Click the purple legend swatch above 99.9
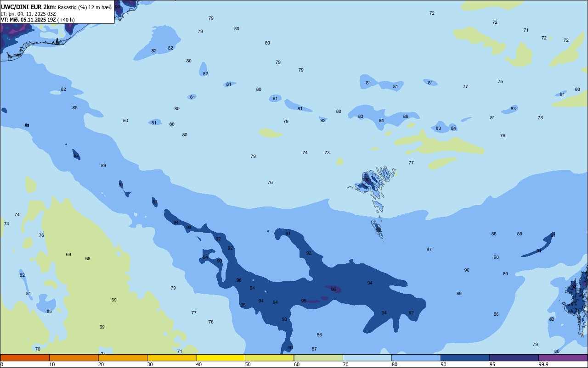Image resolution: width=588 pixels, height=368 pixels. (x=563, y=357)
